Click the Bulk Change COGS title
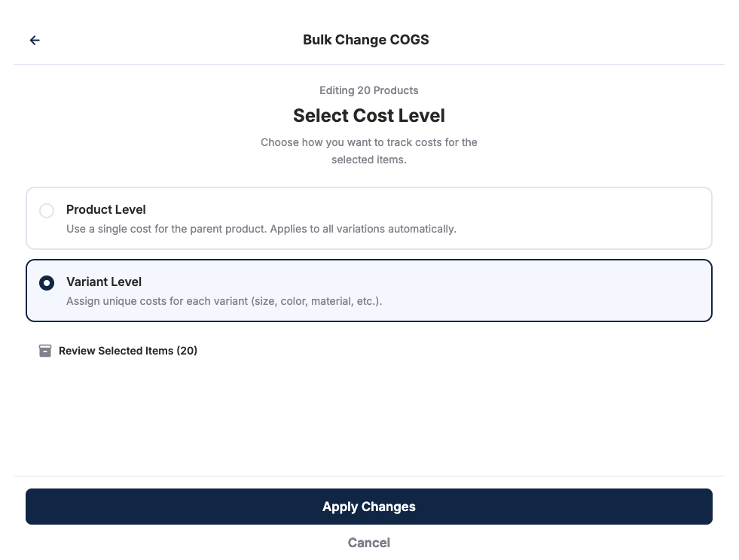This screenshot has width=739, height=560. (x=365, y=40)
